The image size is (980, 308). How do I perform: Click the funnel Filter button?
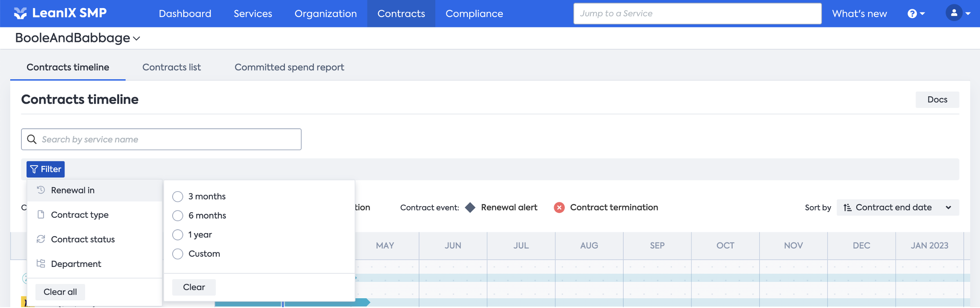[x=46, y=169]
